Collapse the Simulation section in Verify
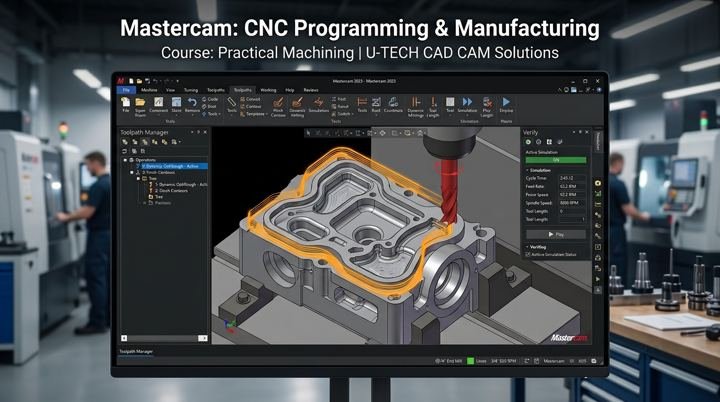The width and height of the screenshot is (720, 402). pyautogui.click(x=527, y=170)
